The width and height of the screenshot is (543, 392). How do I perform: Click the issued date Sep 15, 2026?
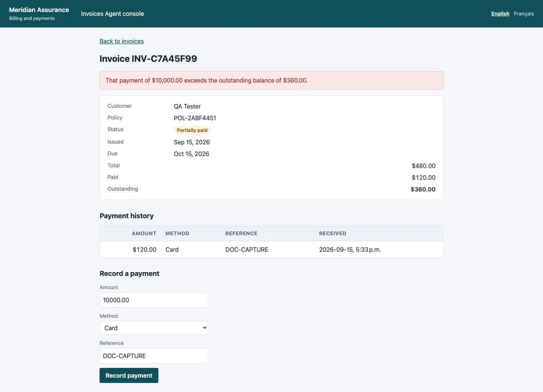(192, 142)
